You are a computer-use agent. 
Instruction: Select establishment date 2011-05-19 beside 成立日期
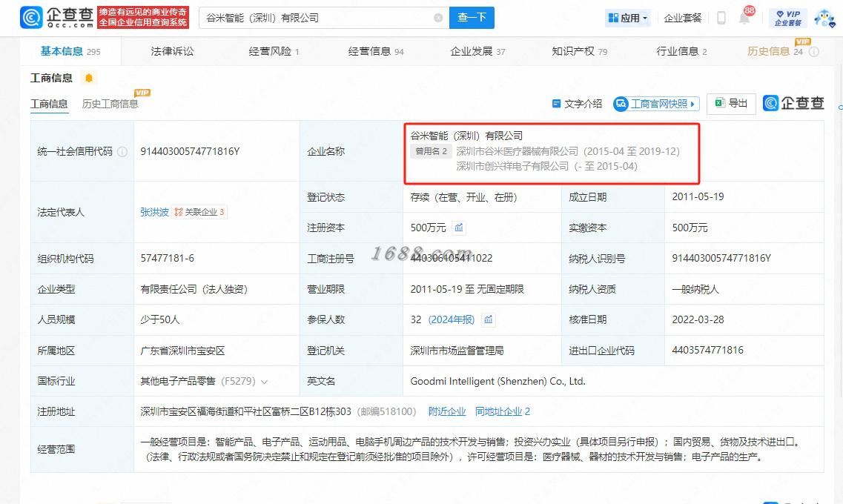(698, 196)
